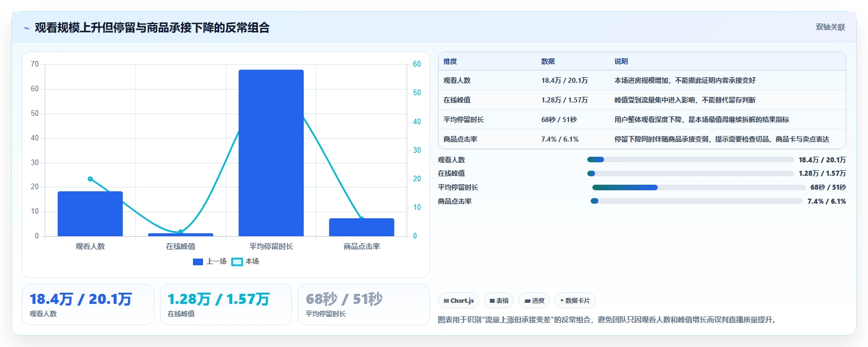Click table value 1.28万 / 1.57万
The height and width of the screenshot is (347, 868).
pyautogui.click(x=564, y=100)
